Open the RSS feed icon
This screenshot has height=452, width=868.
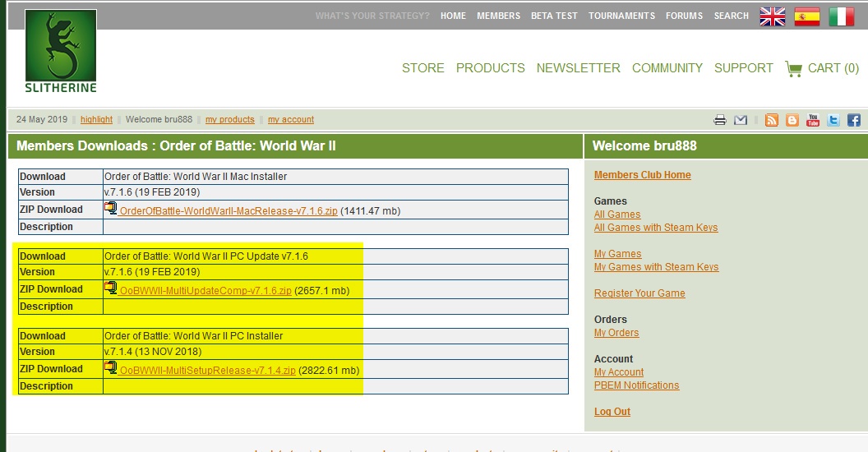(x=771, y=119)
